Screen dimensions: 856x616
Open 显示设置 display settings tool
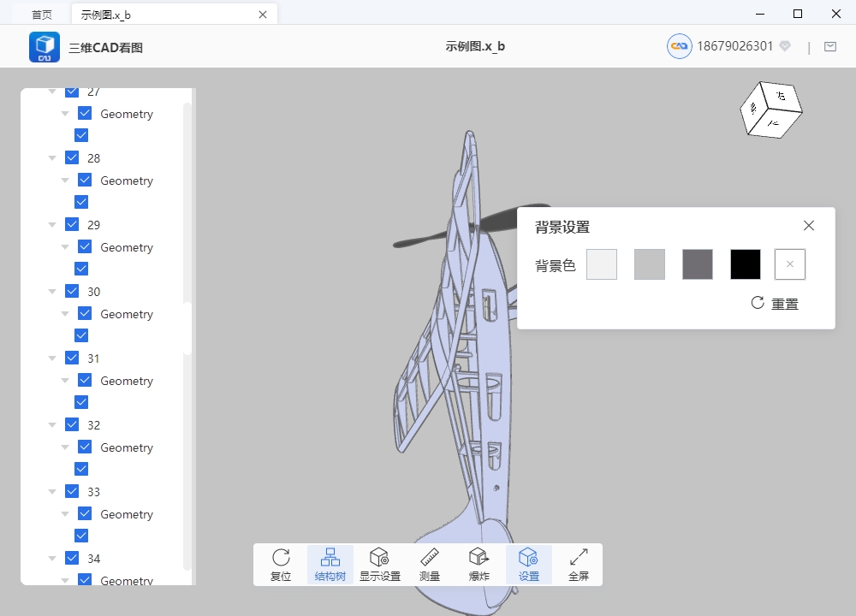click(379, 565)
